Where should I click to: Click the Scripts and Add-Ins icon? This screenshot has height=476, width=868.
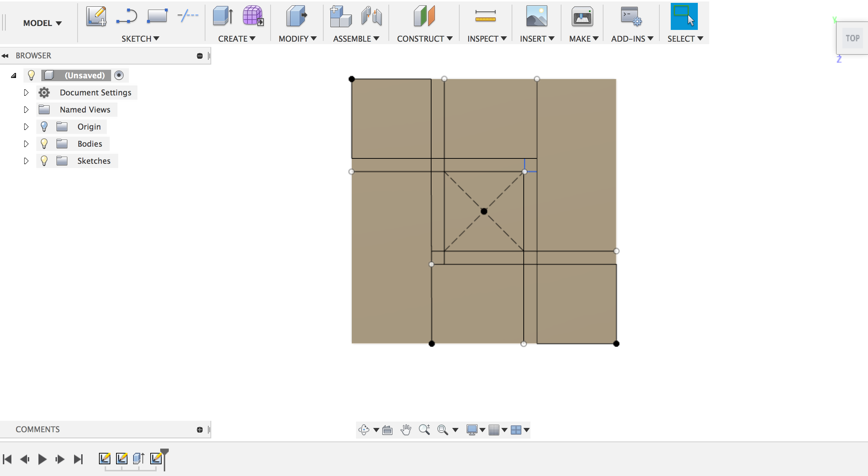(x=631, y=16)
